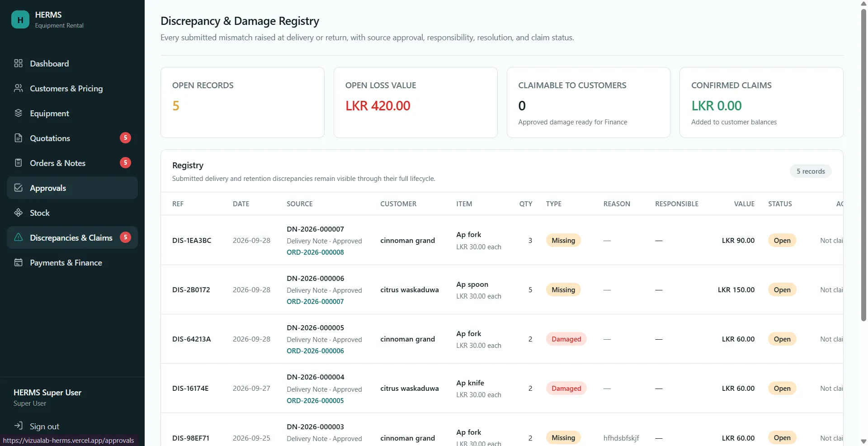Open the Approvals page
Viewport: 868px width, 446px height.
72,188
